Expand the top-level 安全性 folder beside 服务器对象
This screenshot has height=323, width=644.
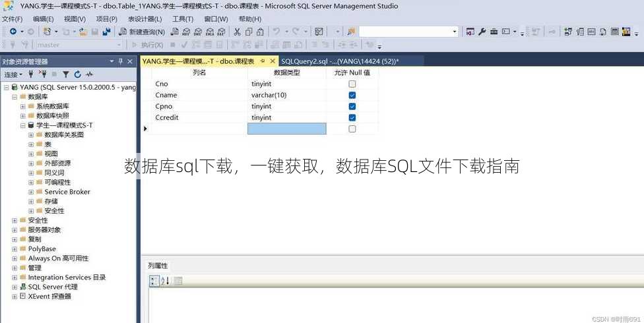click(x=15, y=220)
